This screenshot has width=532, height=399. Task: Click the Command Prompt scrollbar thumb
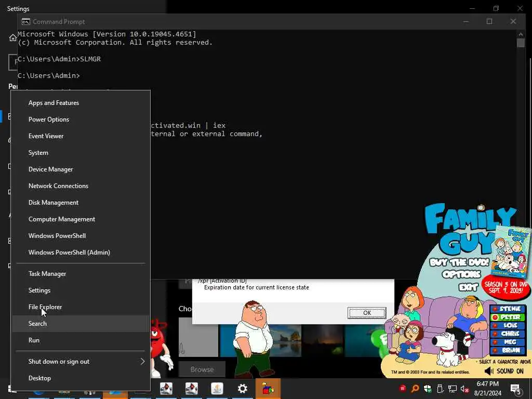(521, 43)
